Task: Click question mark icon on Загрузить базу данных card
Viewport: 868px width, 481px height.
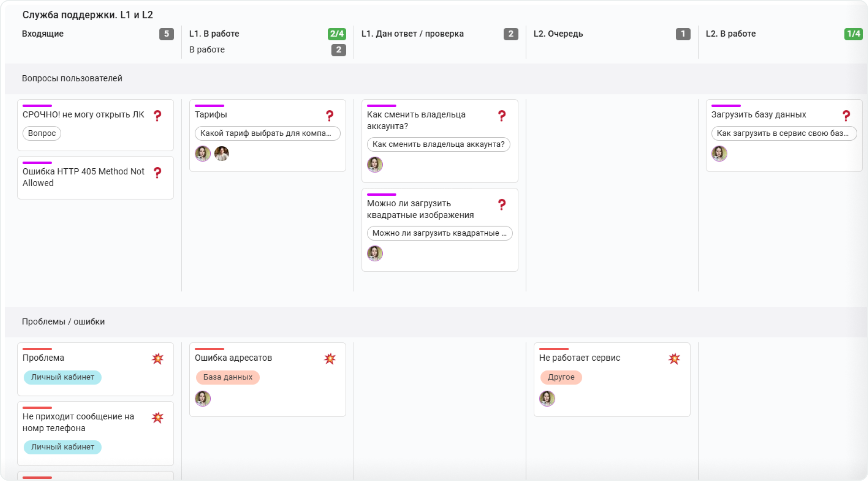Action: (847, 116)
